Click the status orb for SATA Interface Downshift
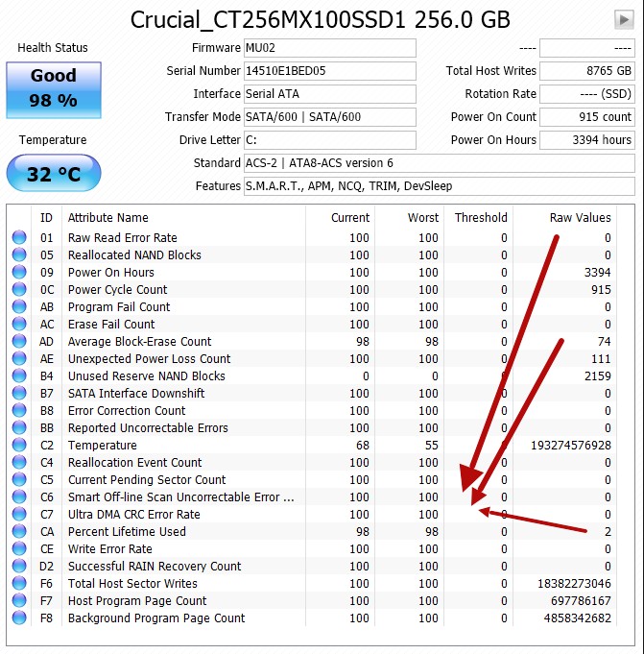The width and height of the screenshot is (644, 654). pos(19,393)
